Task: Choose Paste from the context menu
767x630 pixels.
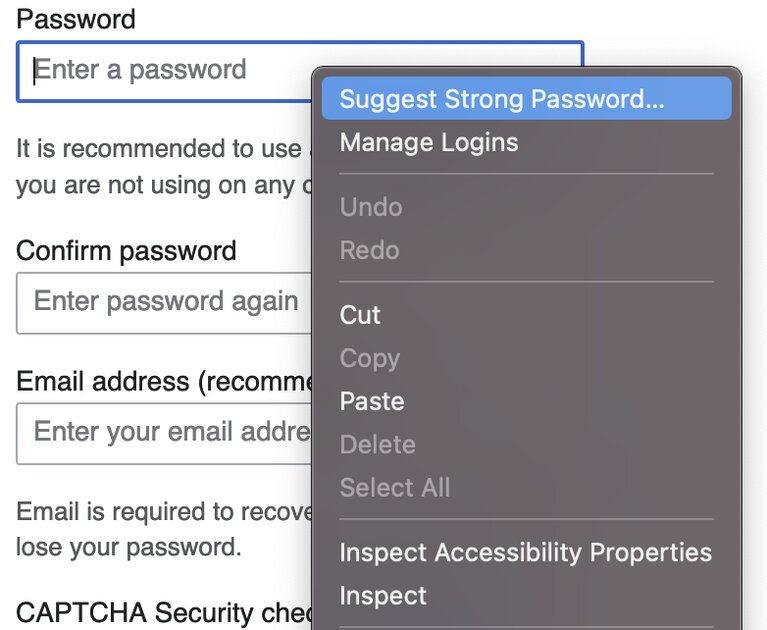Action: pos(372,401)
